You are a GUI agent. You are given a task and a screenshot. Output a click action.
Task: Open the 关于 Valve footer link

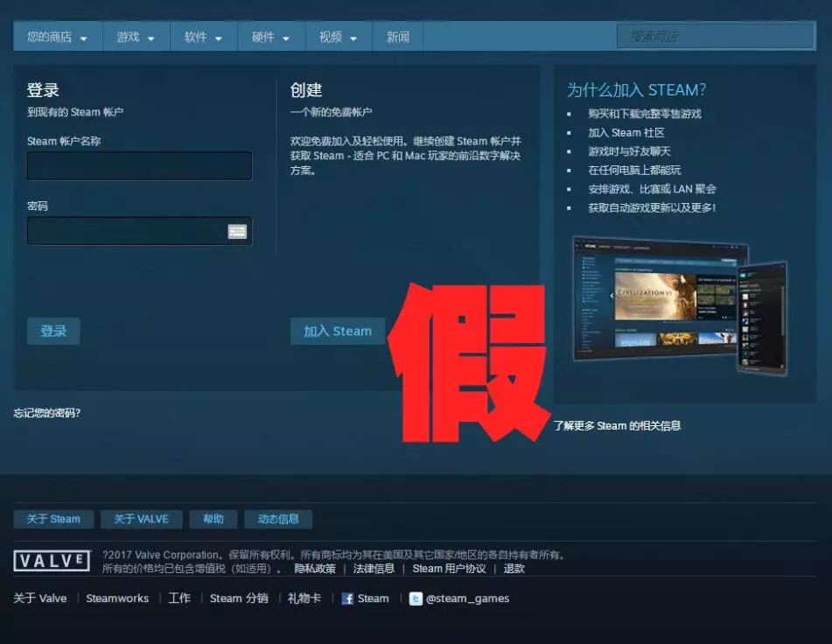coord(40,598)
